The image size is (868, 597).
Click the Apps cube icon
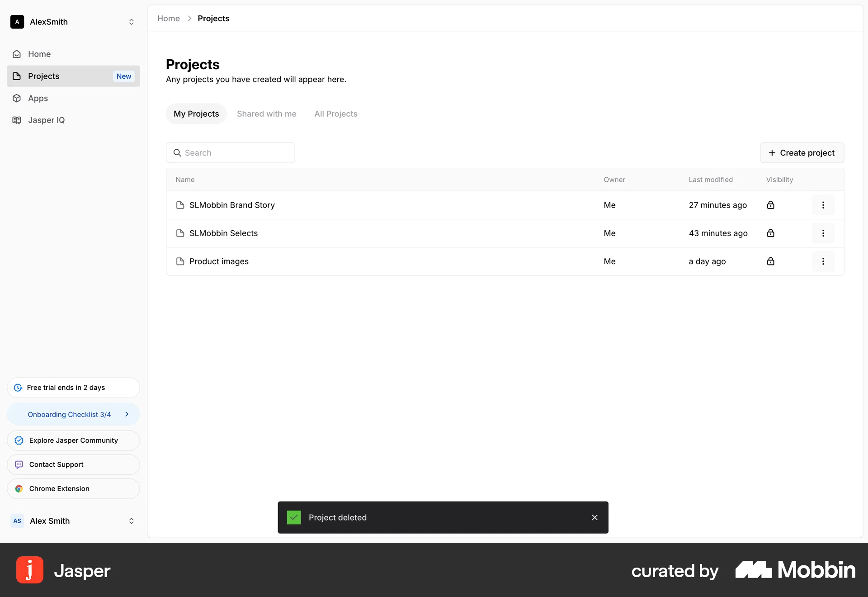pyautogui.click(x=17, y=98)
